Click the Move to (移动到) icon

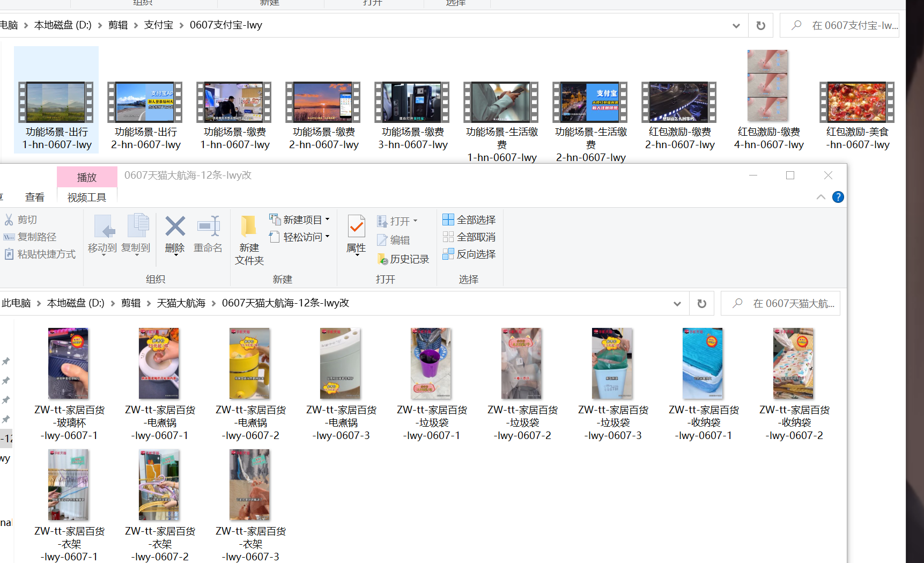tap(104, 226)
